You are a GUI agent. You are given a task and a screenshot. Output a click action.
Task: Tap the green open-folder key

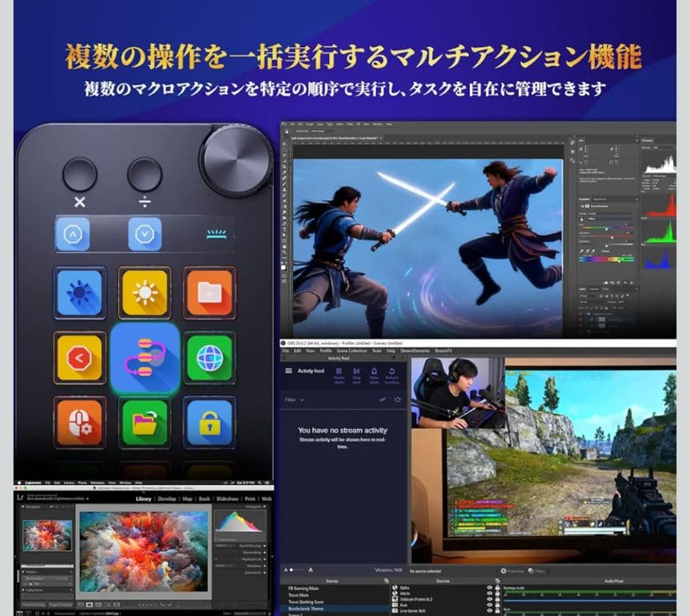(x=145, y=423)
